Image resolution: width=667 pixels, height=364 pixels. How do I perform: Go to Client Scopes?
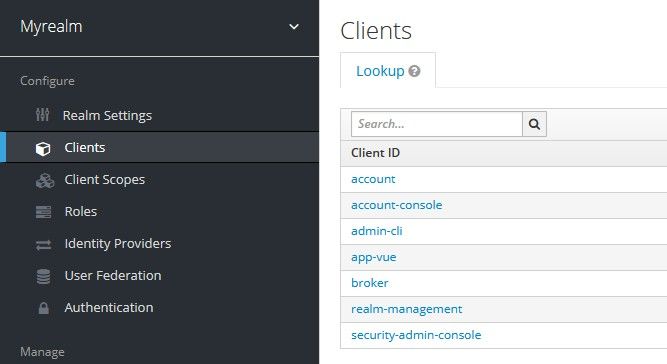105,179
